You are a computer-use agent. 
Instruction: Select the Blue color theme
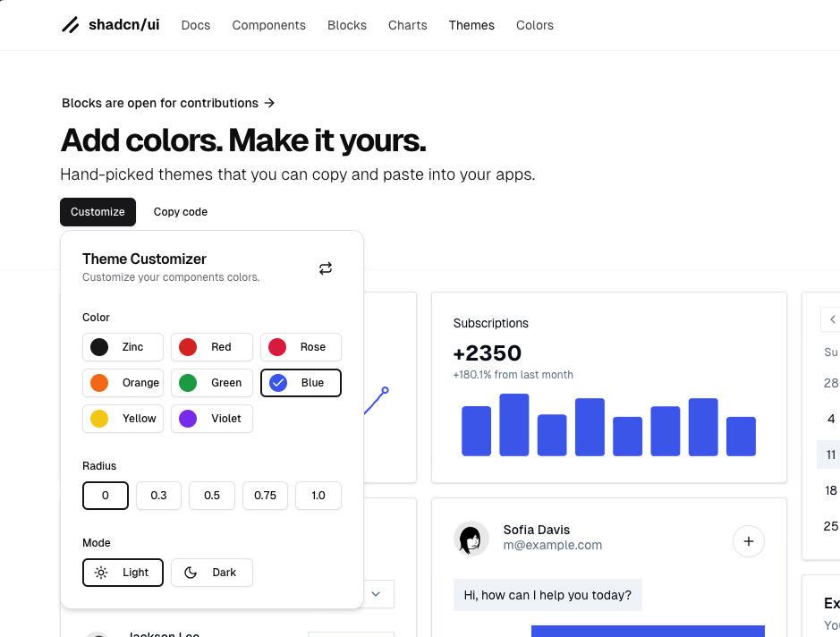click(301, 382)
